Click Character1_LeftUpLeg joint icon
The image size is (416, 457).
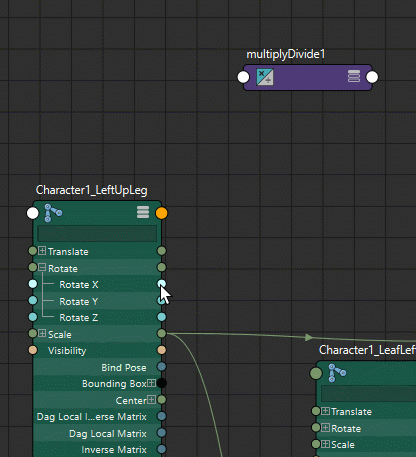pyautogui.click(x=53, y=213)
